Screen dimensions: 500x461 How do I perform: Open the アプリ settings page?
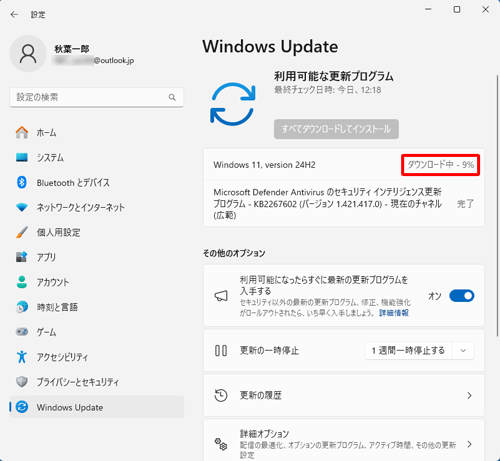pos(97,257)
